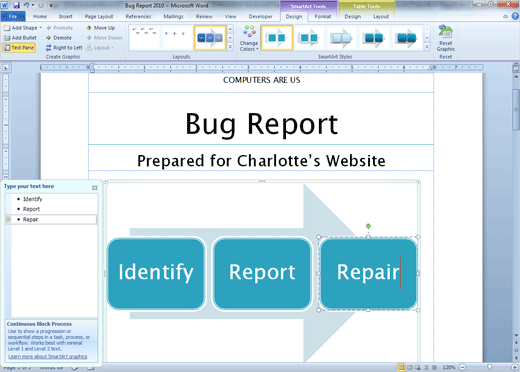The height and width of the screenshot is (372, 520).
Task: Click the Reset Graphic icon
Action: tap(445, 32)
